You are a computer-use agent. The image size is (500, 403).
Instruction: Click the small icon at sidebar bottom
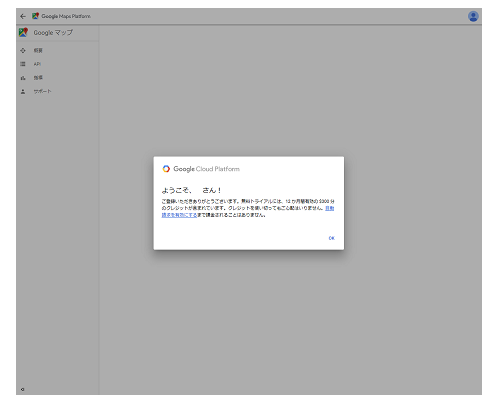tap(22, 389)
